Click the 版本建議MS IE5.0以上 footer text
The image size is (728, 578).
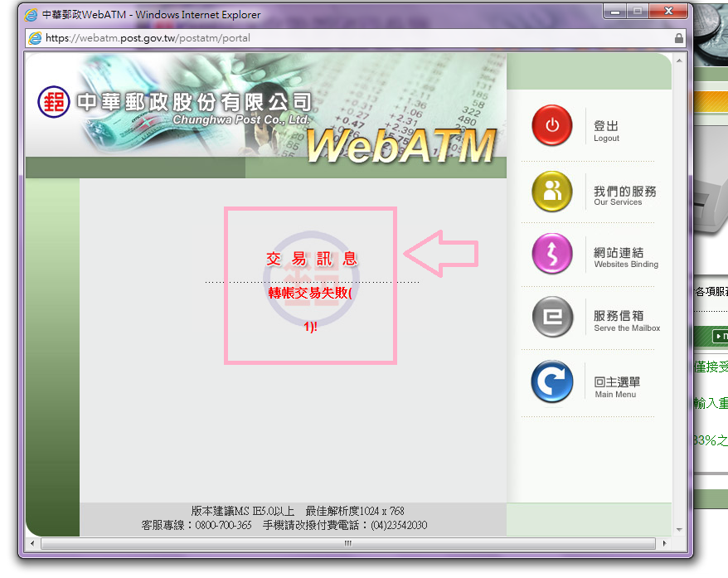(x=243, y=511)
